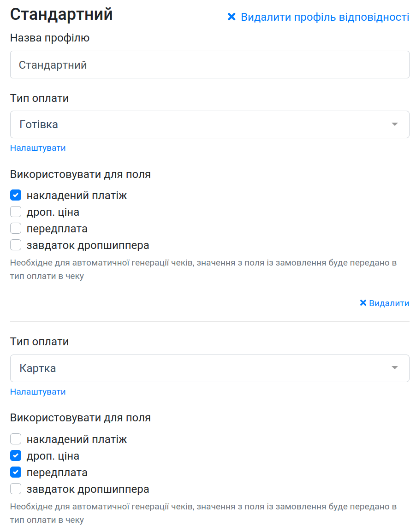Viewport: 416px width, 532px height.
Task: Check накладений платіж under Картка
Action: point(16,439)
